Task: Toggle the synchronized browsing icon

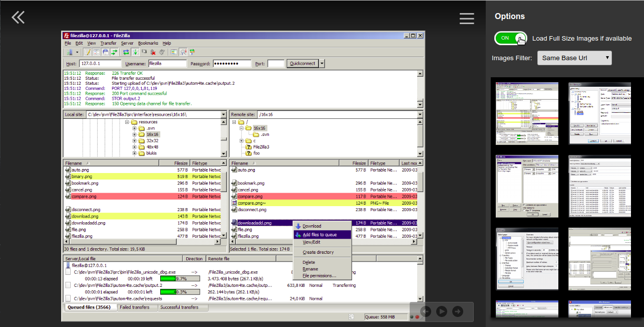Action: click(192, 52)
